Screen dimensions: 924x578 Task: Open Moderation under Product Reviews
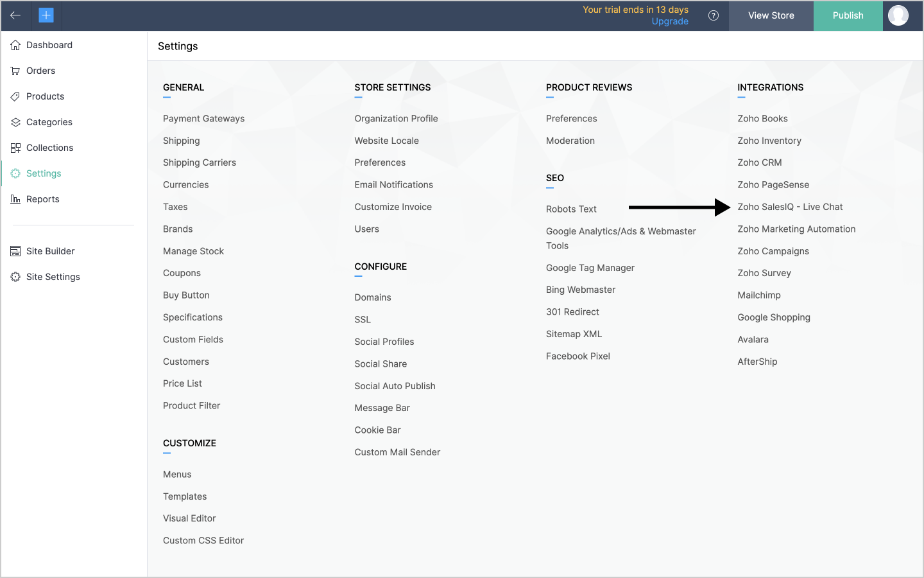(x=570, y=141)
